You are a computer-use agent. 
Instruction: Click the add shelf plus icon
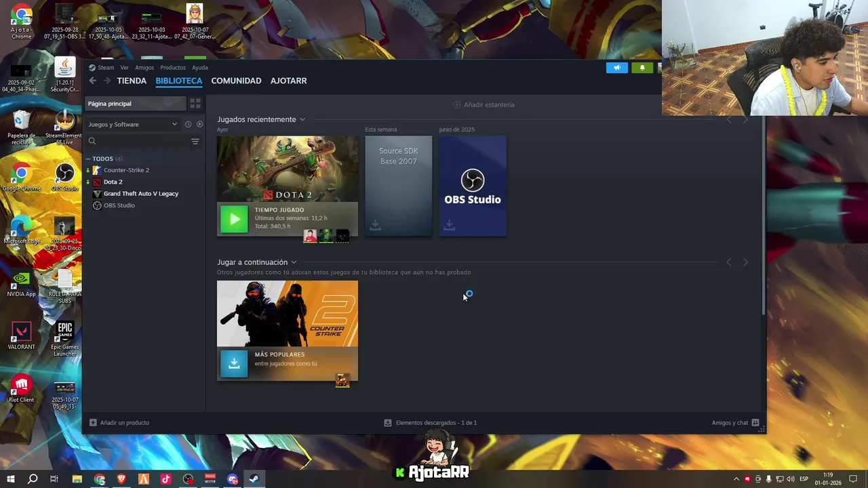[457, 105]
